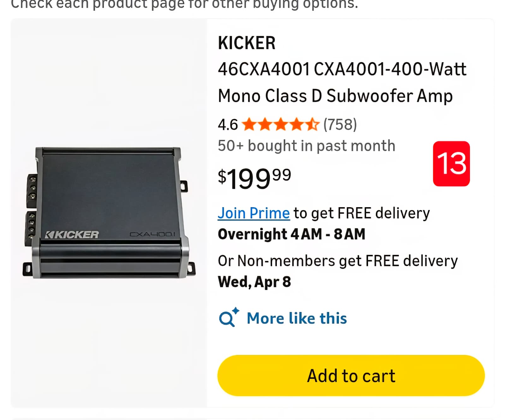Click the magnifier sparkle icon
The image size is (505, 420).
tap(229, 317)
